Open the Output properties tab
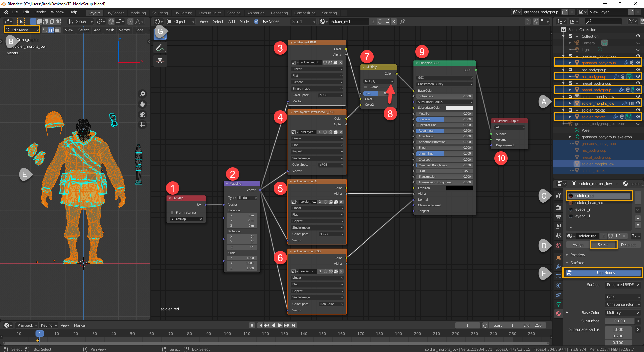 [558, 217]
